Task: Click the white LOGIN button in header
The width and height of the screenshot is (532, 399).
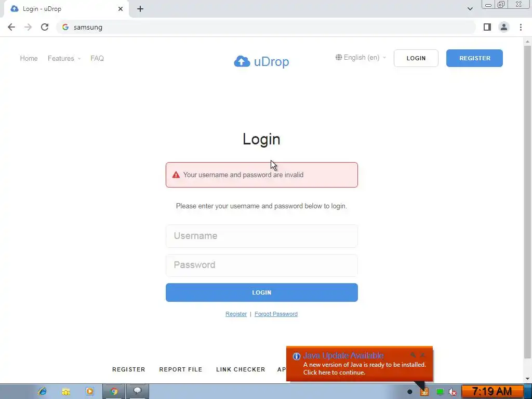Action: 416,58
